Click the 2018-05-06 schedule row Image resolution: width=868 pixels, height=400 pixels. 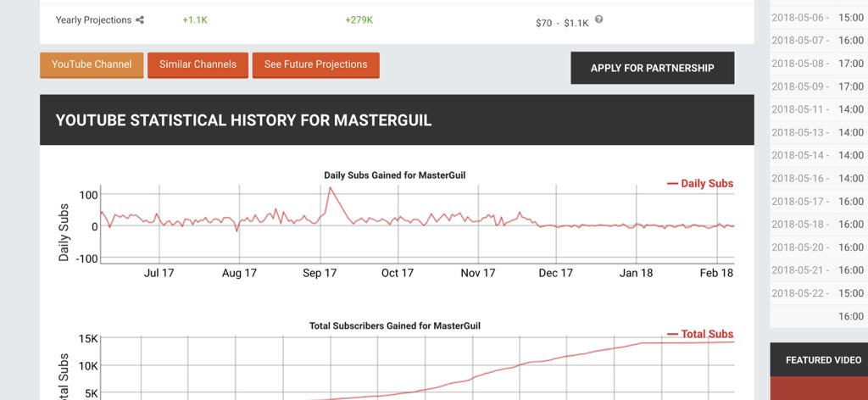coord(819,18)
